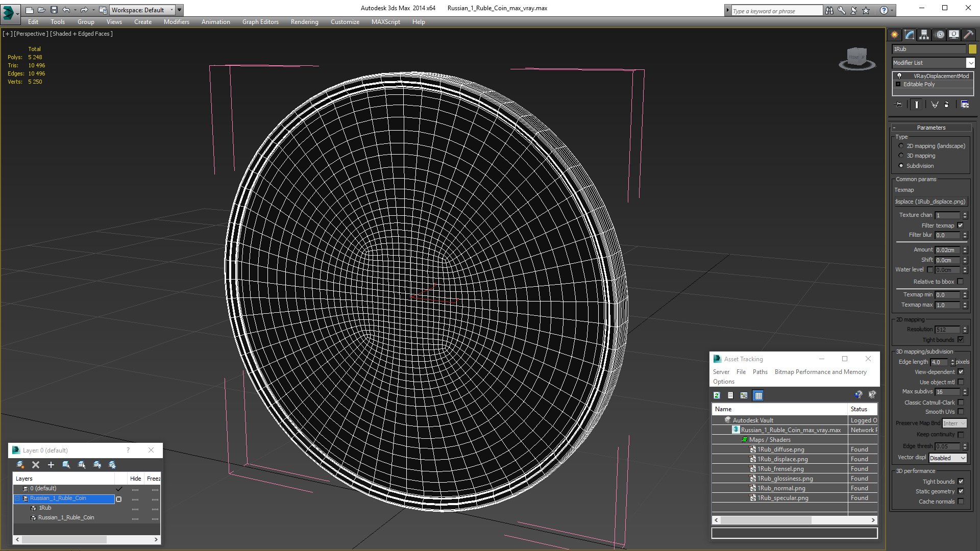Open the Modifiers menu

pyautogui.click(x=177, y=22)
